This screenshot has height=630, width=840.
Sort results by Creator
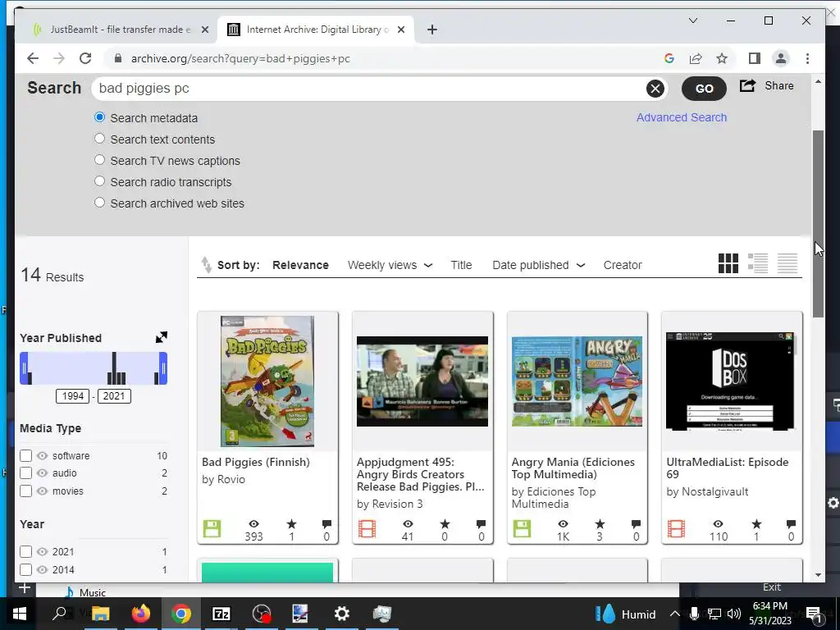pos(623,265)
